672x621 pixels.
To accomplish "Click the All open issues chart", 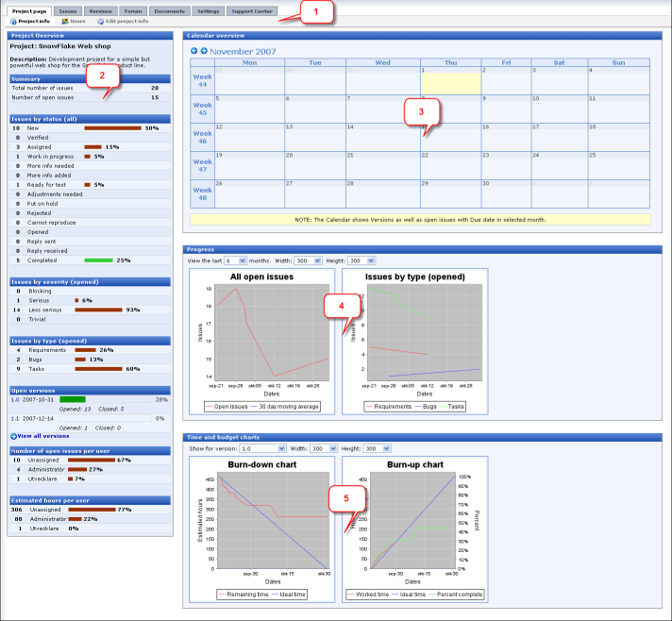I will click(x=261, y=342).
